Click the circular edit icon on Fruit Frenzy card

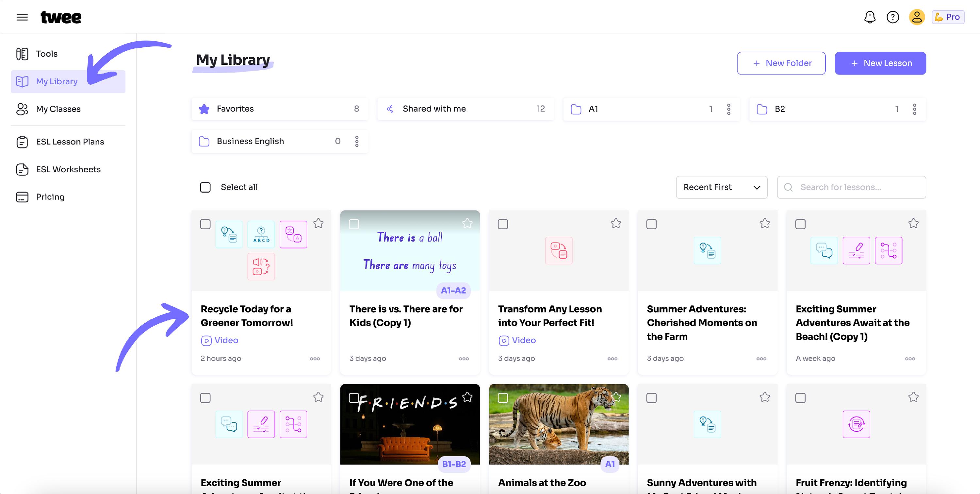[856, 424]
